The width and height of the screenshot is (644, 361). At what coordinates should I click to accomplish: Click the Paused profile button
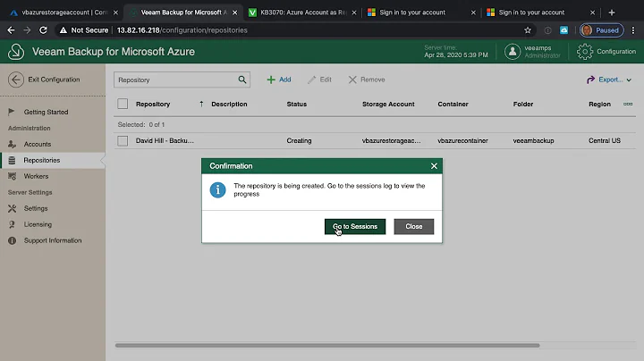[601, 30]
